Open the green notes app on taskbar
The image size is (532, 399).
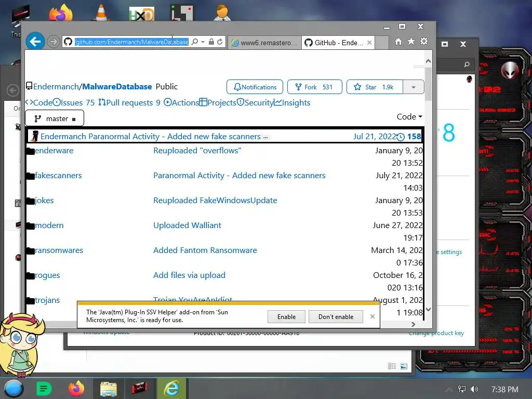pos(44,389)
